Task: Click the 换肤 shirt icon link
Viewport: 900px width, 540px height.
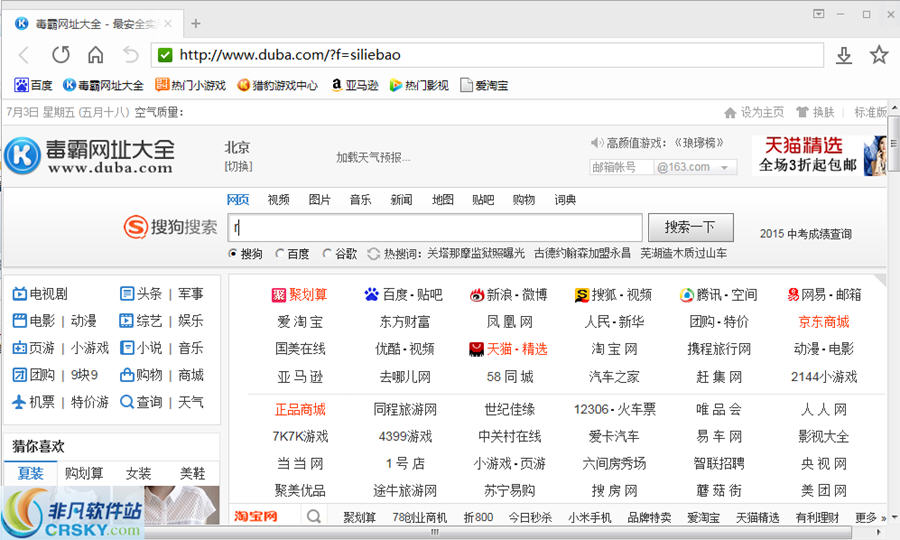Action: click(815, 112)
